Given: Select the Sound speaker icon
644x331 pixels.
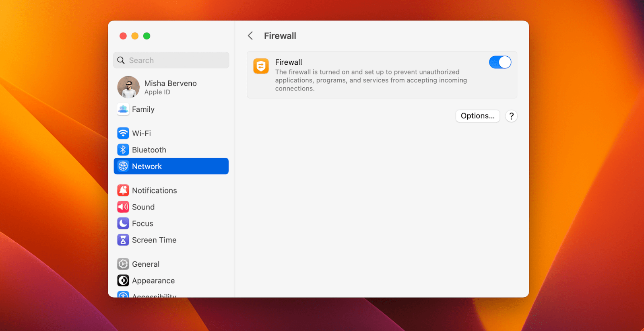Looking at the screenshot, I should (123, 207).
